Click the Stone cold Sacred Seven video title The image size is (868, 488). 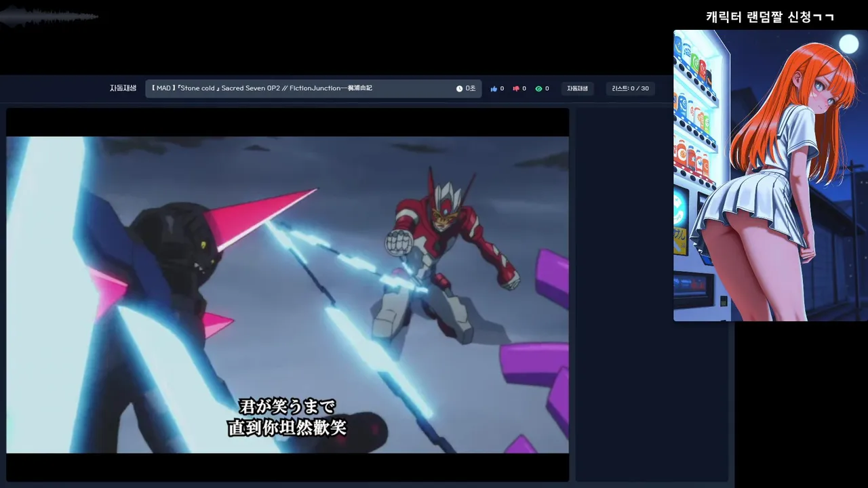click(x=262, y=88)
